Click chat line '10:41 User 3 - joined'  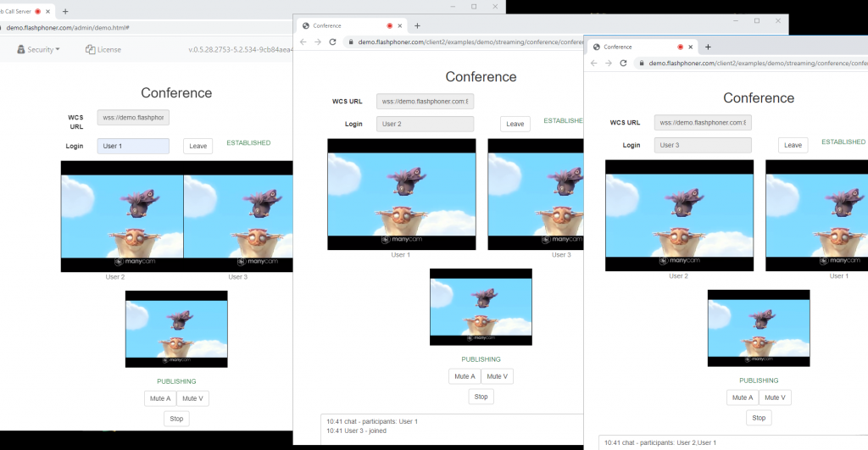tap(357, 431)
